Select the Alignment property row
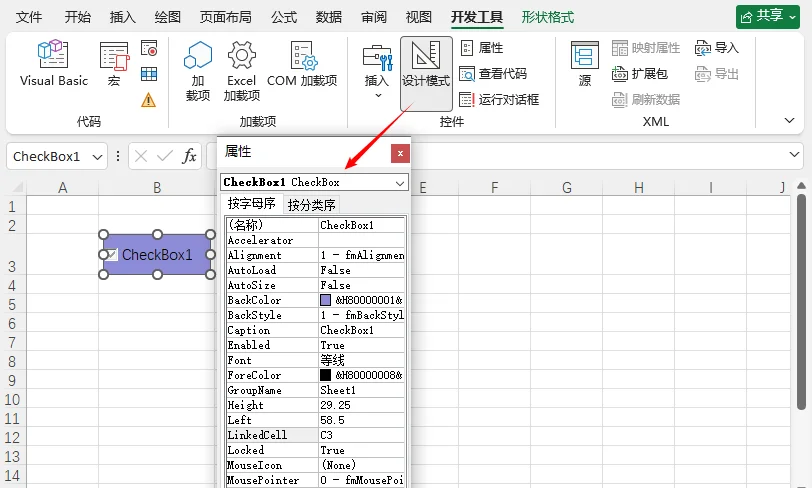812x488 pixels. tap(315, 255)
